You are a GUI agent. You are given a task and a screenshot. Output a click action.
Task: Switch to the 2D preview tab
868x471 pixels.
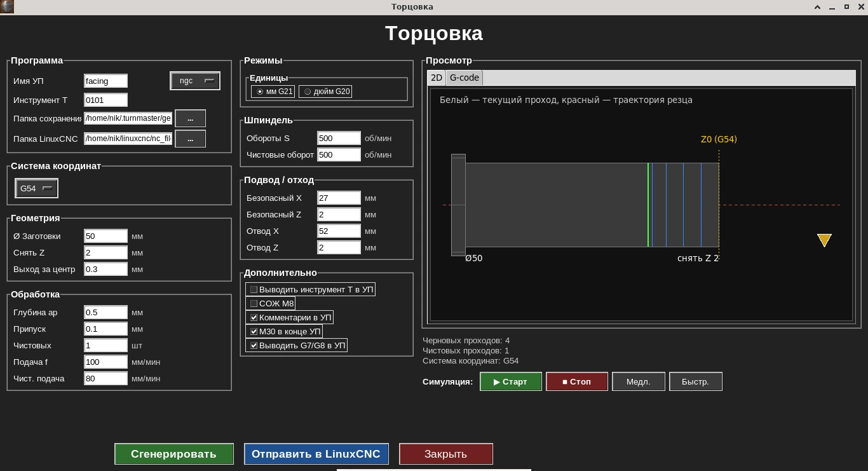click(x=437, y=78)
